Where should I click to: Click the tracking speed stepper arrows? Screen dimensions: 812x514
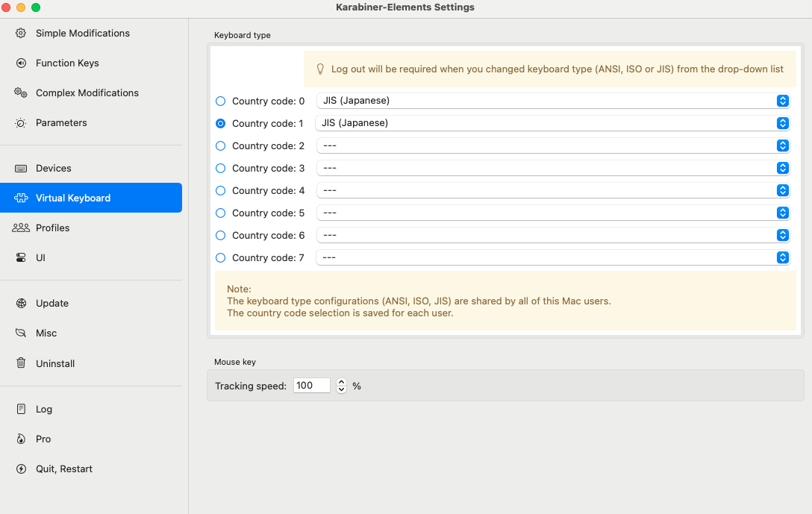coord(341,386)
